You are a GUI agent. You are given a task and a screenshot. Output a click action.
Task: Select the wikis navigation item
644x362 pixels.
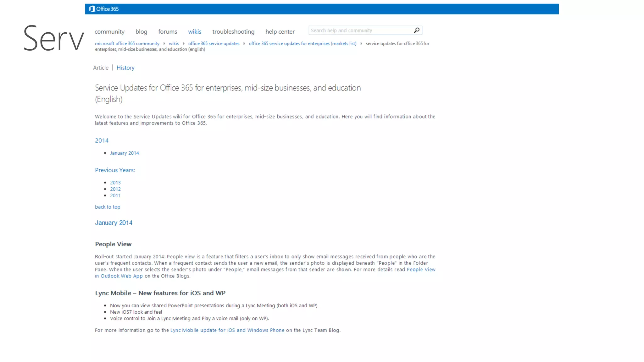195,31
